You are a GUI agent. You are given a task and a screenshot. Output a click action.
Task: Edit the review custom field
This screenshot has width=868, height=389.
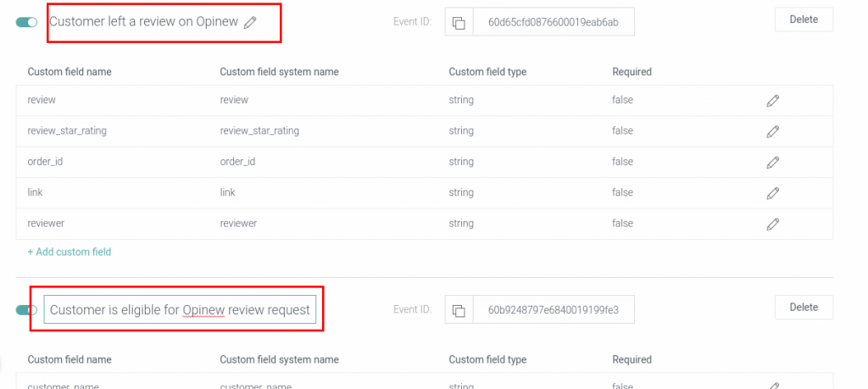coord(773,101)
